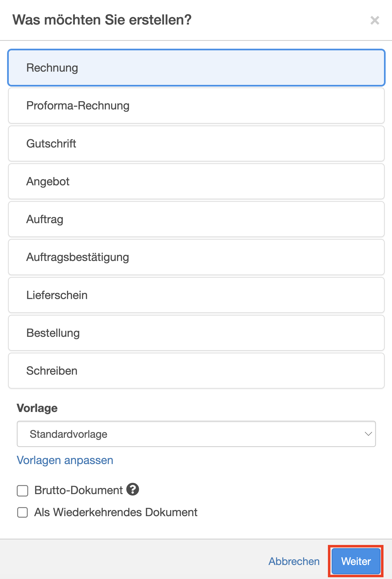
Task: Pick the Bestellung option
Action: (x=196, y=333)
